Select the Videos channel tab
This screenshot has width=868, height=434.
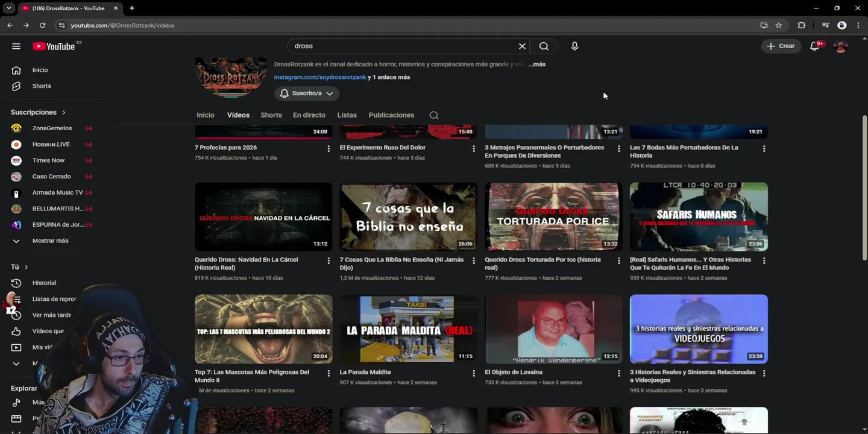pyautogui.click(x=238, y=115)
